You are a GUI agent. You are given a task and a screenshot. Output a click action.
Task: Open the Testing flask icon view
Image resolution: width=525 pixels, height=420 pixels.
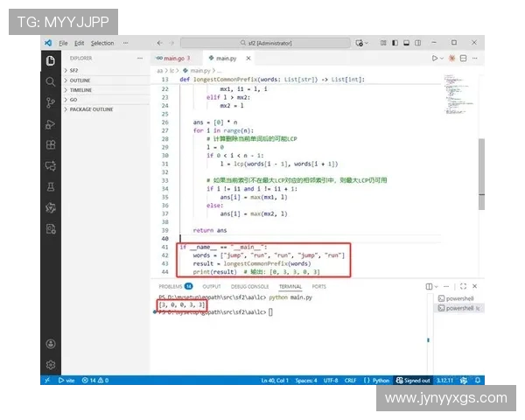[x=51, y=185]
